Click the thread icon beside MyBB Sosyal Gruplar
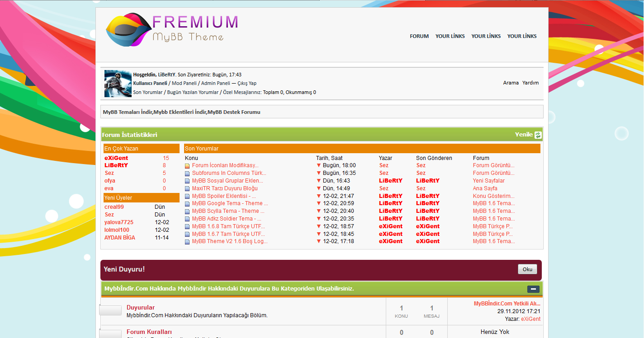Screen dimensions: 644x338 point(187,181)
